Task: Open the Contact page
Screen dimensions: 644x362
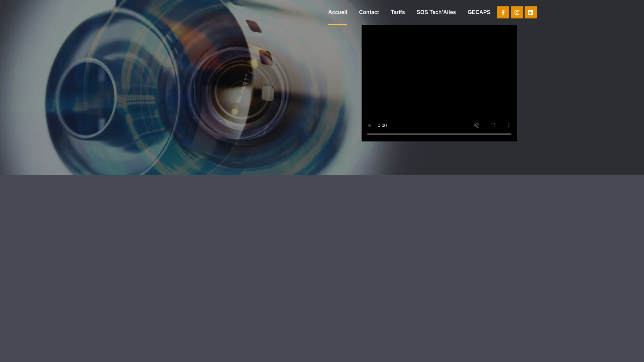Action: (369, 12)
